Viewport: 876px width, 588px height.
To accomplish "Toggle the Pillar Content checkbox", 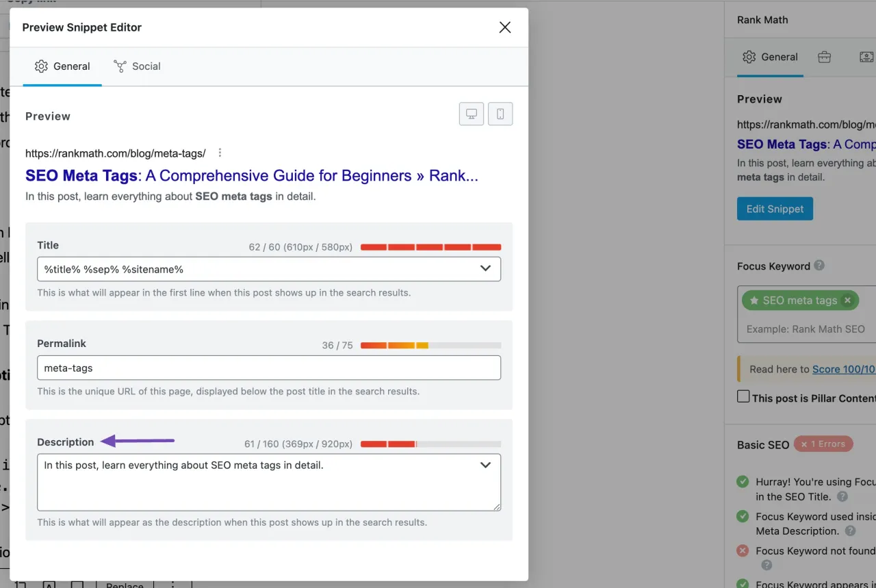I will click(743, 397).
